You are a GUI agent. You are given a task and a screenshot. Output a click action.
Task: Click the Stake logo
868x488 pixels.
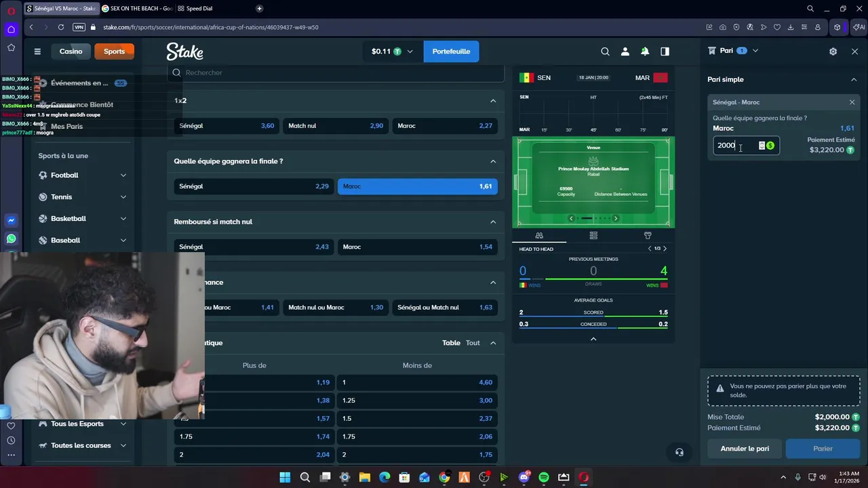point(184,52)
